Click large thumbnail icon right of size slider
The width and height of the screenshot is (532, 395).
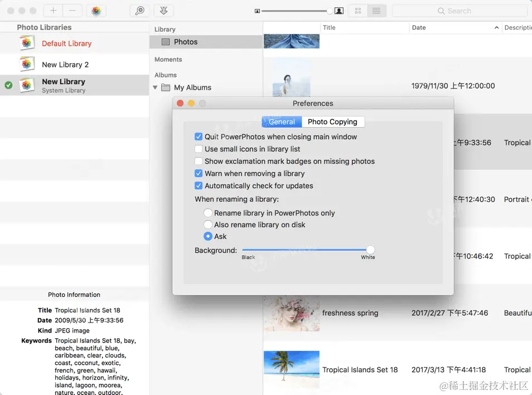[x=339, y=11]
